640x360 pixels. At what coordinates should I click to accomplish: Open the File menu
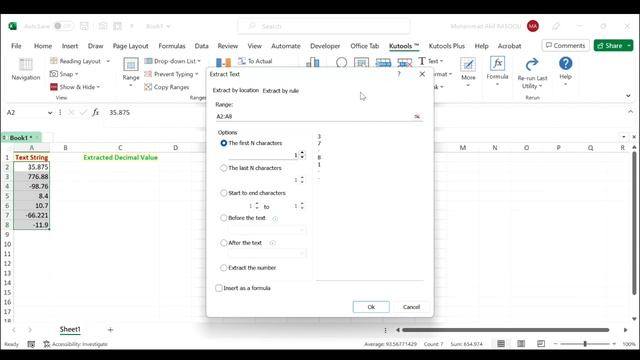pyautogui.click(x=16, y=46)
